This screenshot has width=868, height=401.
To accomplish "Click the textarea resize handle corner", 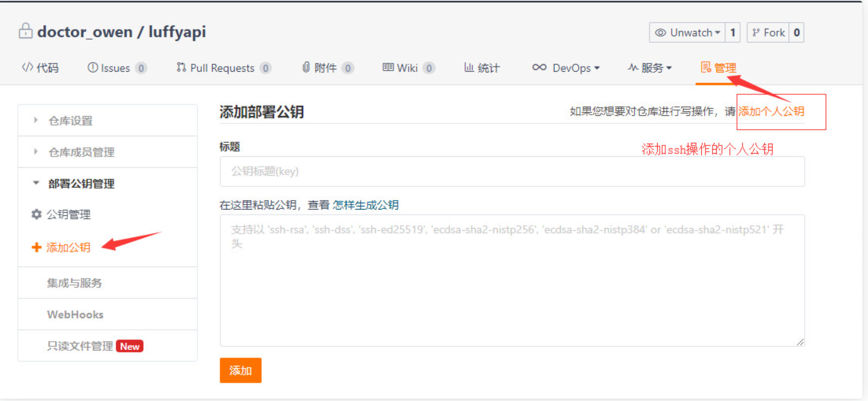I will pyautogui.click(x=800, y=342).
